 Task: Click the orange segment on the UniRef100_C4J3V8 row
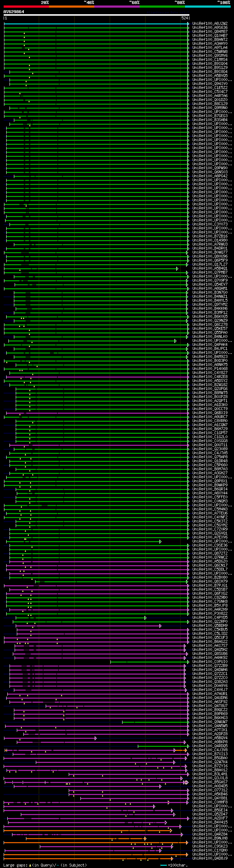point(181,750)
